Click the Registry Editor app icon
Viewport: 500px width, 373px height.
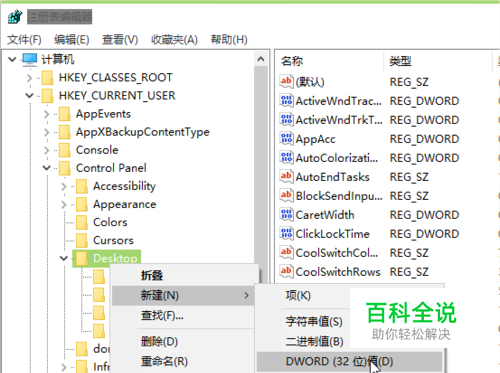(x=15, y=17)
